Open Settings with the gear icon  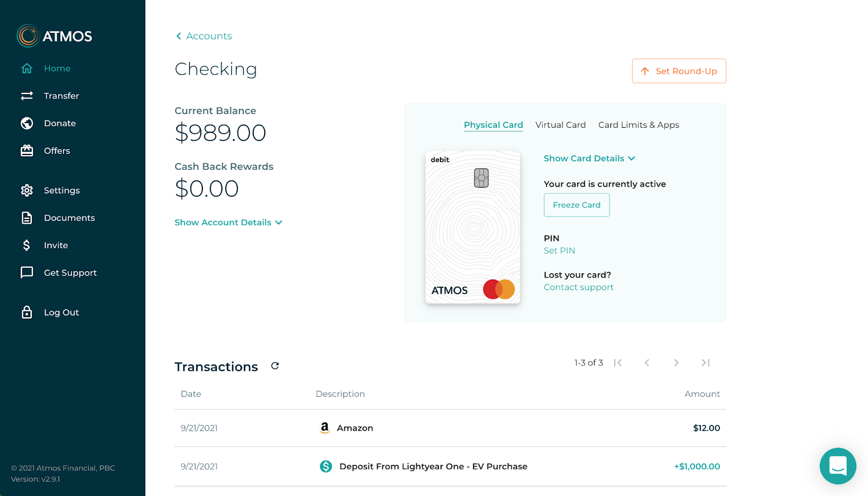click(27, 190)
